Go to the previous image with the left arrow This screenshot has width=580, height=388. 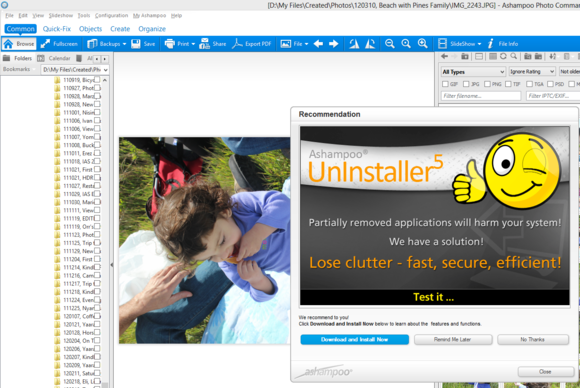point(318,44)
